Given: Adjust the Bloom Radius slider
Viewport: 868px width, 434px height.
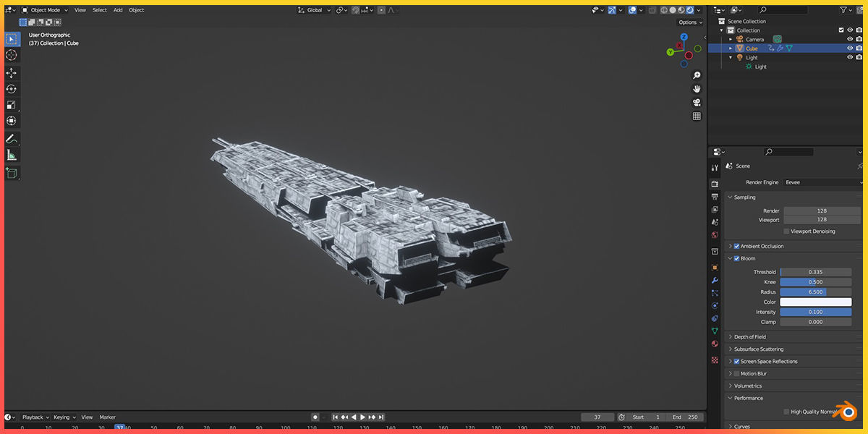Looking at the screenshot, I should click(815, 292).
